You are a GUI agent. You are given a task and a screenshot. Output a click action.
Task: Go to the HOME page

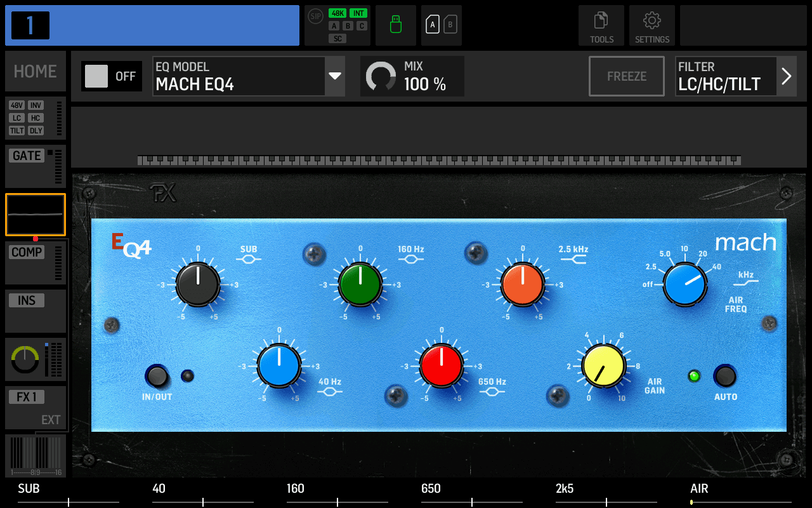coord(36,71)
